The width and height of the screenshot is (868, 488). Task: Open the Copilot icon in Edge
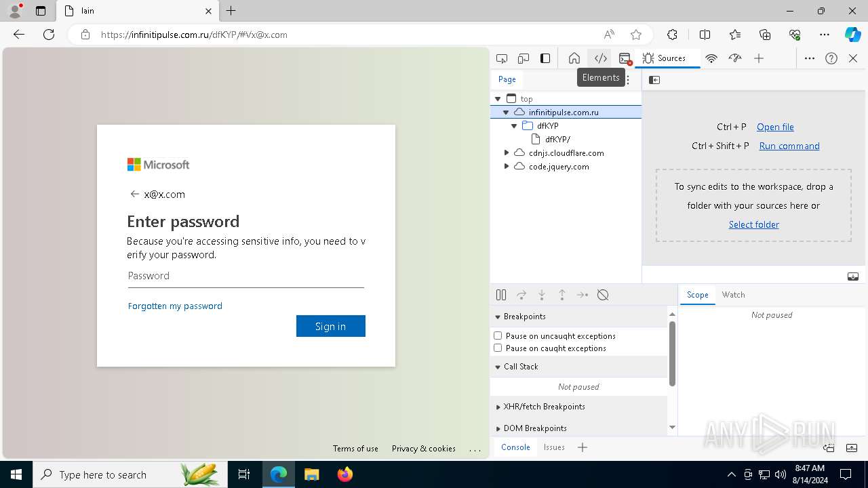852,35
